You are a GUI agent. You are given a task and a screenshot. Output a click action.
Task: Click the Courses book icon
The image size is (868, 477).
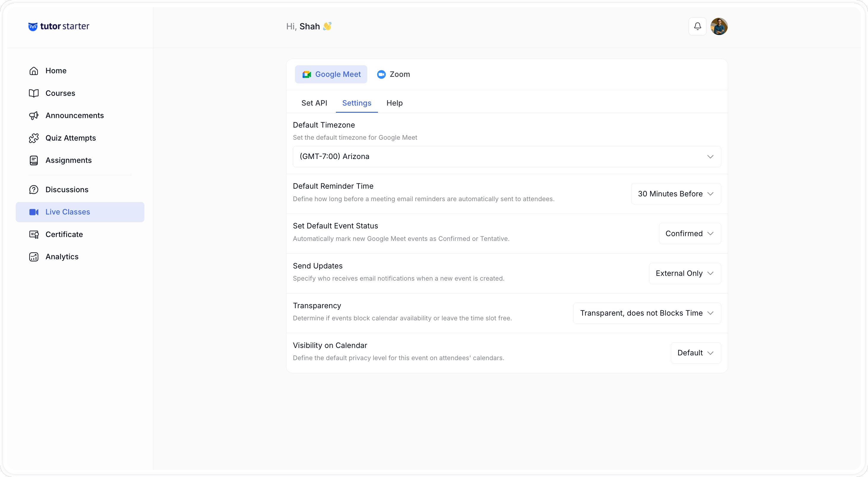[34, 93]
